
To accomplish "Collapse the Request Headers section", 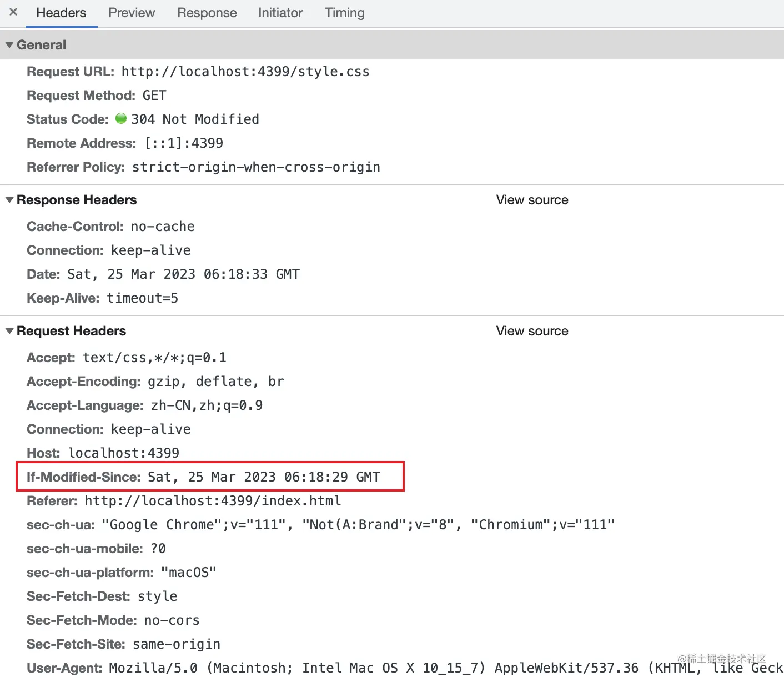I will point(9,331).
